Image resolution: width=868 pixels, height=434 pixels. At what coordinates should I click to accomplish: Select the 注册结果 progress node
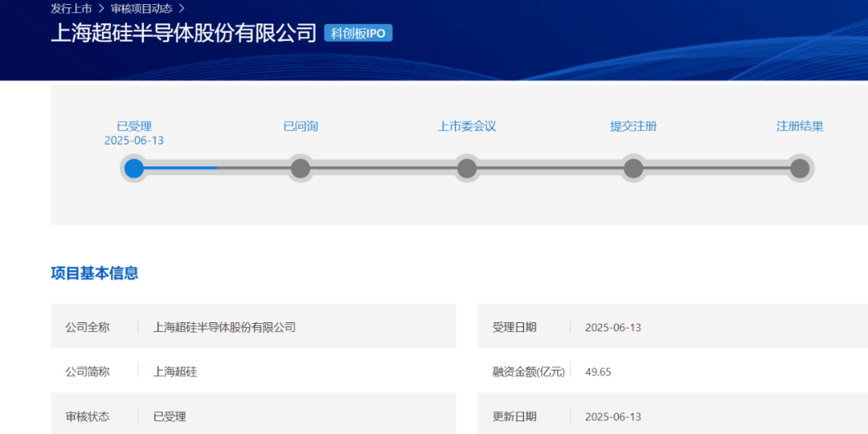[x=800, y=168]
